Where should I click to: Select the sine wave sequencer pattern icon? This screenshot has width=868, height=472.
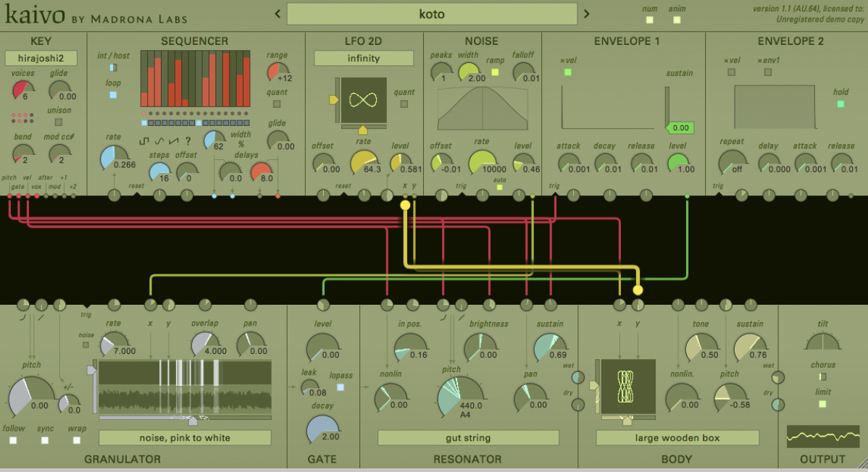(159, 141)
